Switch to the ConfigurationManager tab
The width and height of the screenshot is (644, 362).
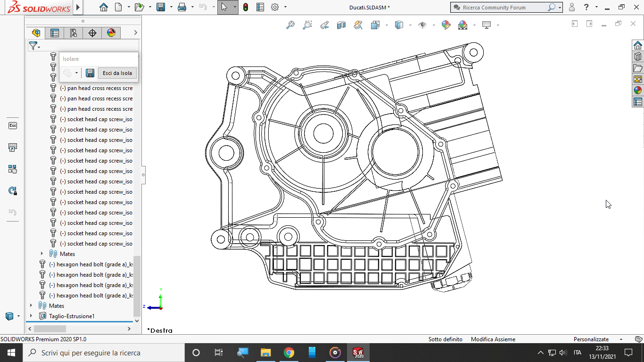pyautogui.click(x=74, y=33)
